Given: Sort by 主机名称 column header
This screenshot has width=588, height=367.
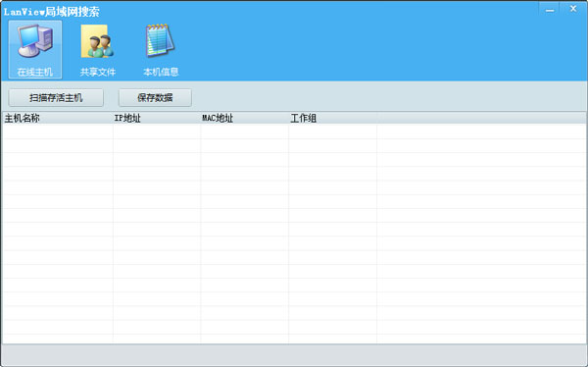Looking at the screenshot, I should 58,119.
